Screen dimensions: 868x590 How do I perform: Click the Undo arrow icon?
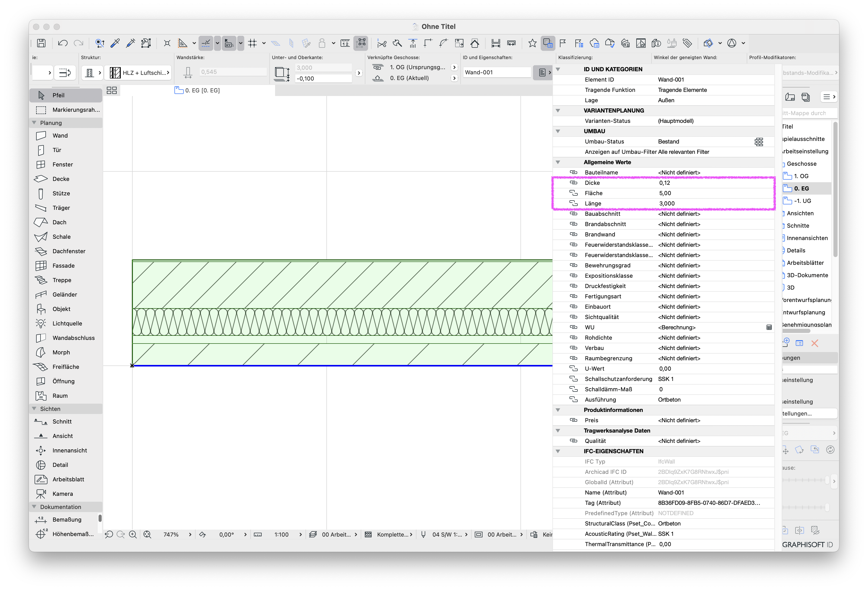pyautogui.click(x=63, y=43)
